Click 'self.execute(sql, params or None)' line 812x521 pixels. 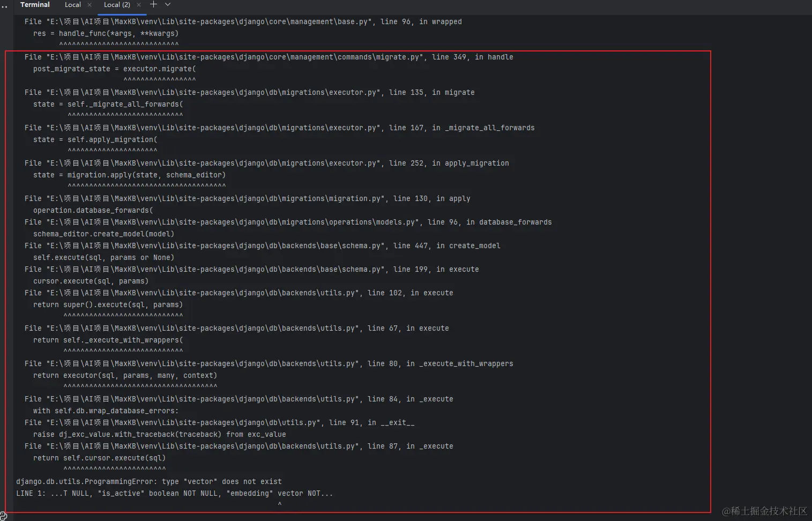coord(104,258)
